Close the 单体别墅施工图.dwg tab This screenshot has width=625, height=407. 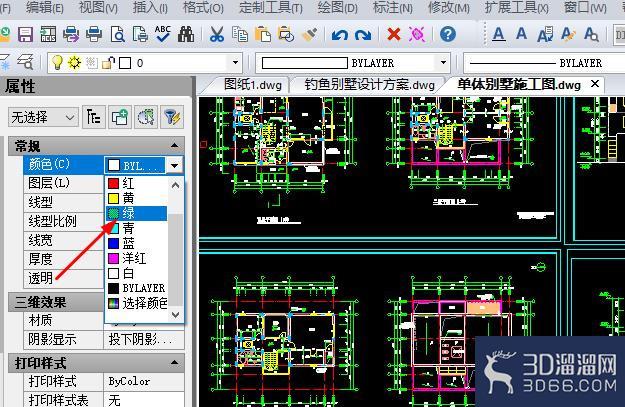pos(595,84)
